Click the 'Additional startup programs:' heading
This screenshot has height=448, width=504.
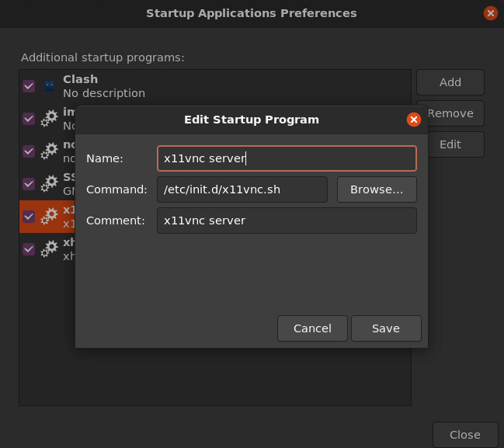click(x=103, y=57)
